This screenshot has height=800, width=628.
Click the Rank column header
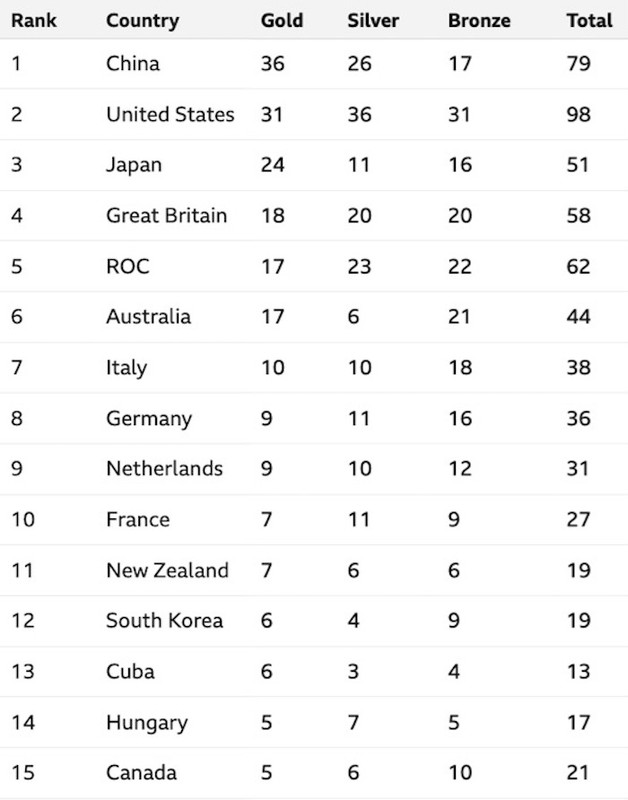tap(34, 20)
